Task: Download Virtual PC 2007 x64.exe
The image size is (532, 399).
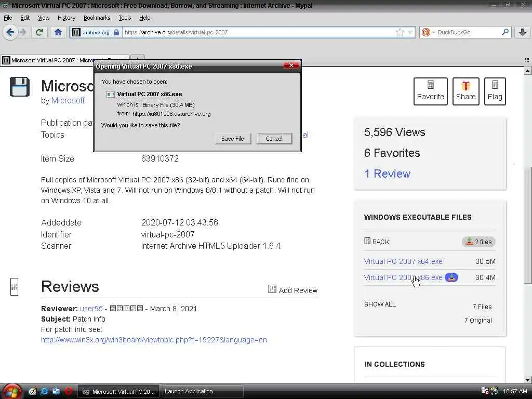Action: pyautogui.click(x=403, y=262)
